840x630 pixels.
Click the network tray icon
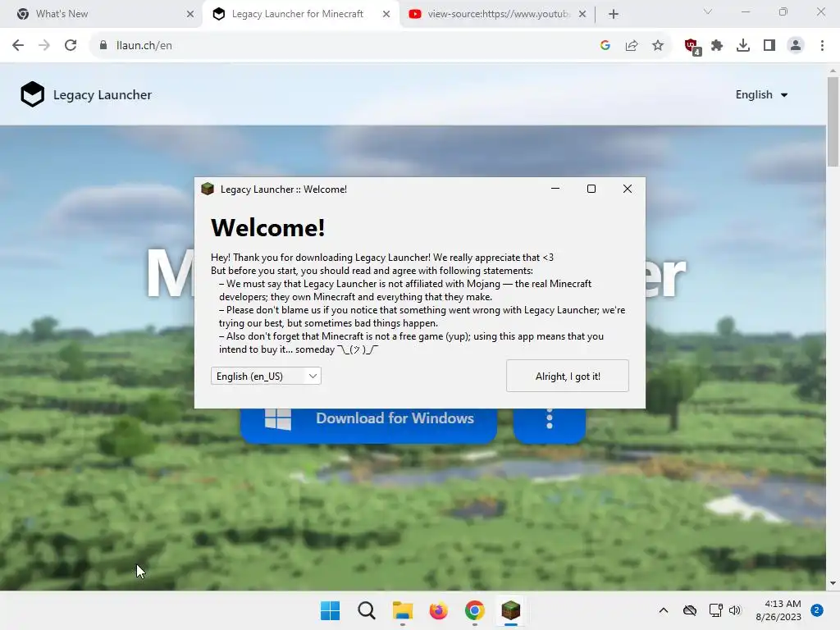(715, 610)
